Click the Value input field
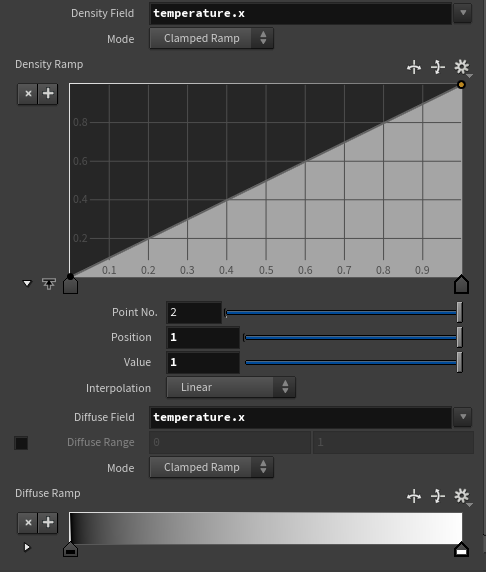The height and width of the screenshot is (572, 486). pos(203,362)
